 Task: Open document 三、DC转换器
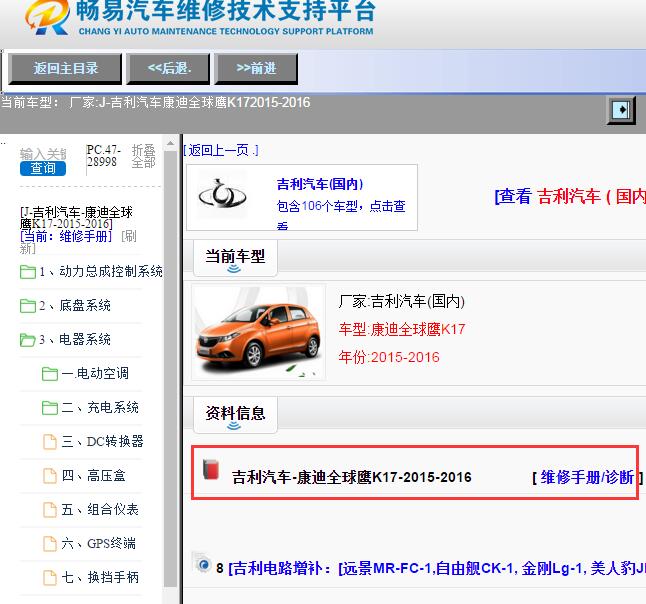coord(102,441)
